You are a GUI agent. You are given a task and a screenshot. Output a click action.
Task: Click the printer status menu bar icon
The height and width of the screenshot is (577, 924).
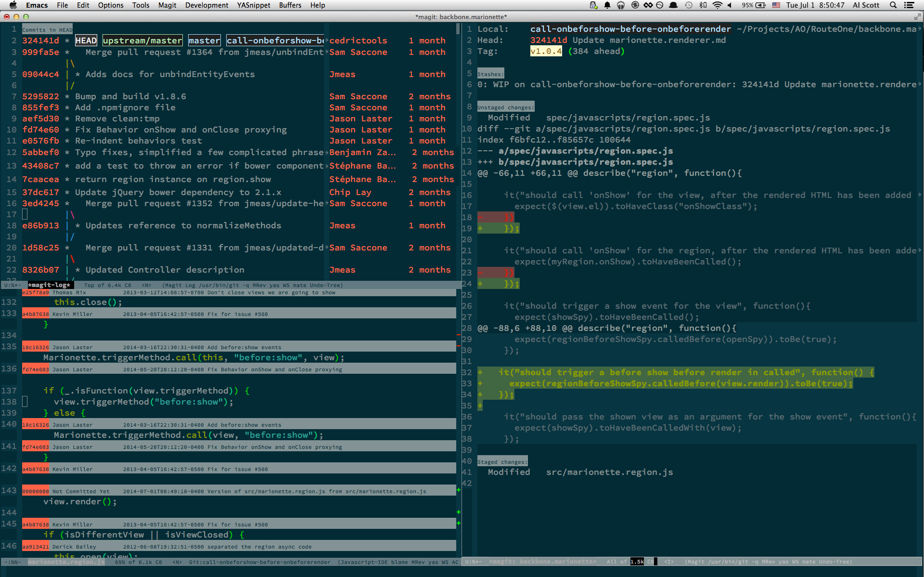(x=593, y=5)
